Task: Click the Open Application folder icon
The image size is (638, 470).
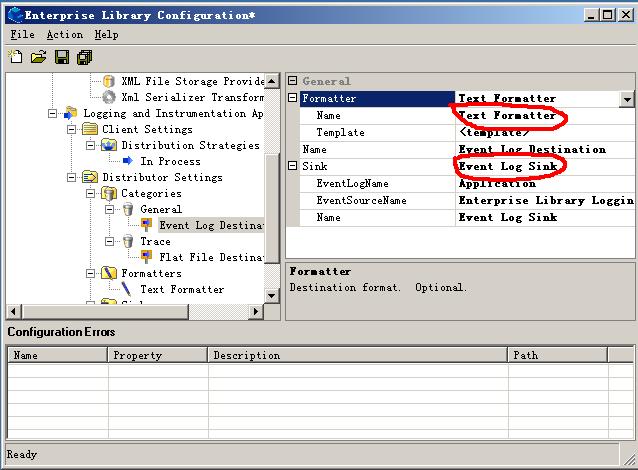Action: [x=38, y=58]
